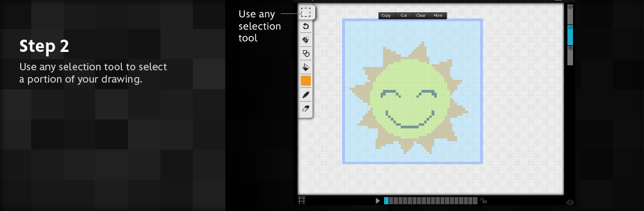This screenshot has height=211, width=644.
Task: Select the shapes tool icon
Action: tap(306, 54)
